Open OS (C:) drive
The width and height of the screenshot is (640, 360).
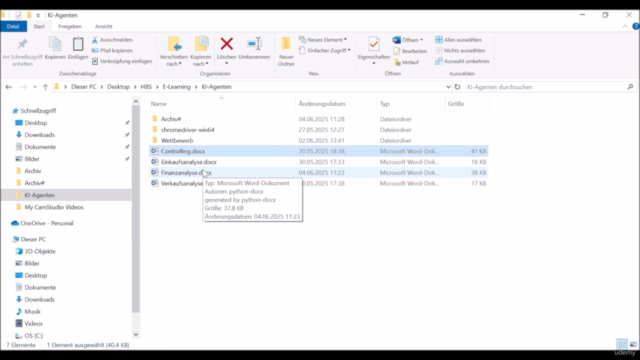pos(33,336)
